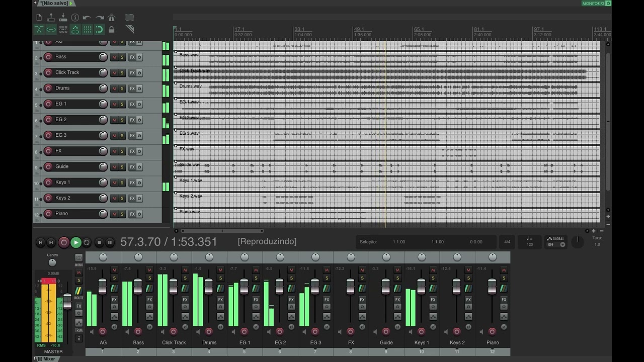644x362 pixels.
Task: Click timeline ruler marker 49.1
Action: pos(359,30)
